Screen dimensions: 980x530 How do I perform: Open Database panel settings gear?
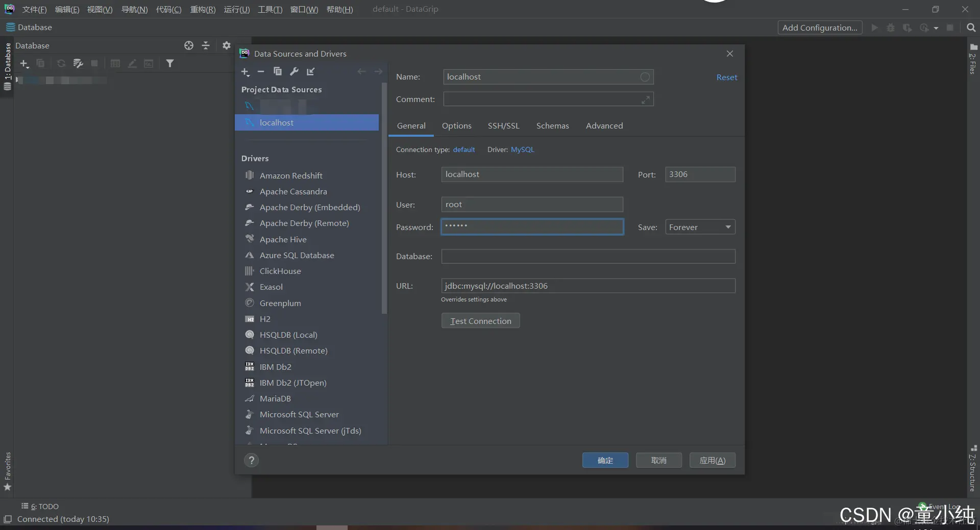point(227,46)
